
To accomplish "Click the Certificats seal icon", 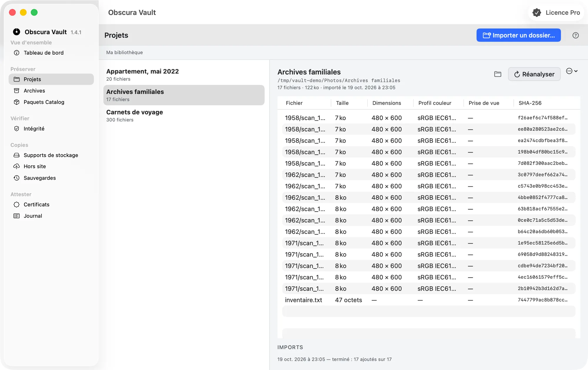I will tap(17, 204).
